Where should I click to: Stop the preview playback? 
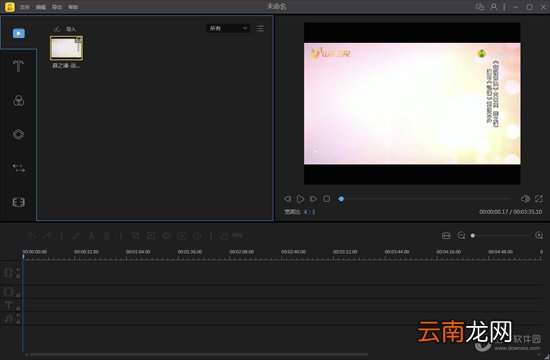pyautogui.click(x=327, y=199)
